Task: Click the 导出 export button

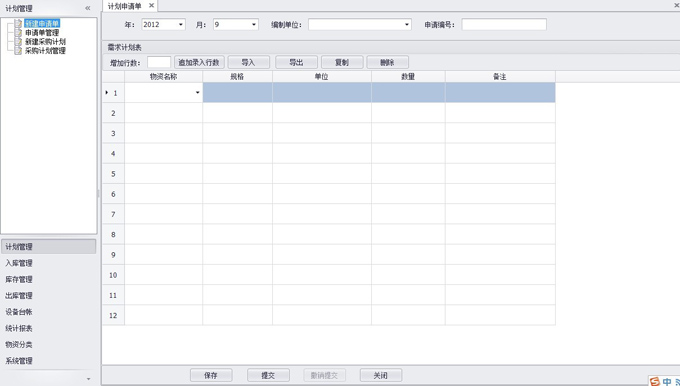Action: click(296, 62)
